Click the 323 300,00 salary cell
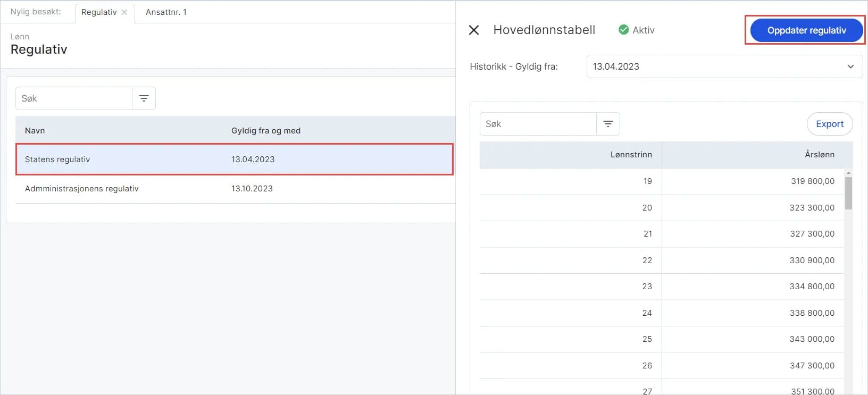 (753, 208)
